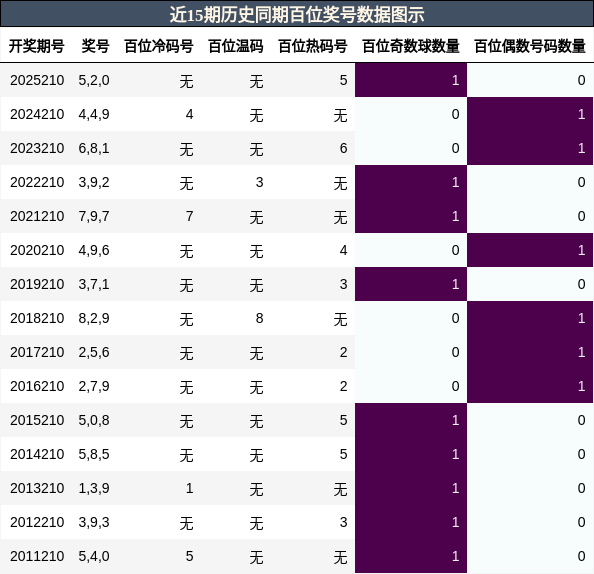Select the 奖号 column header
The image size is (594, 574).
pyautogui.click(x=95, y=46)
